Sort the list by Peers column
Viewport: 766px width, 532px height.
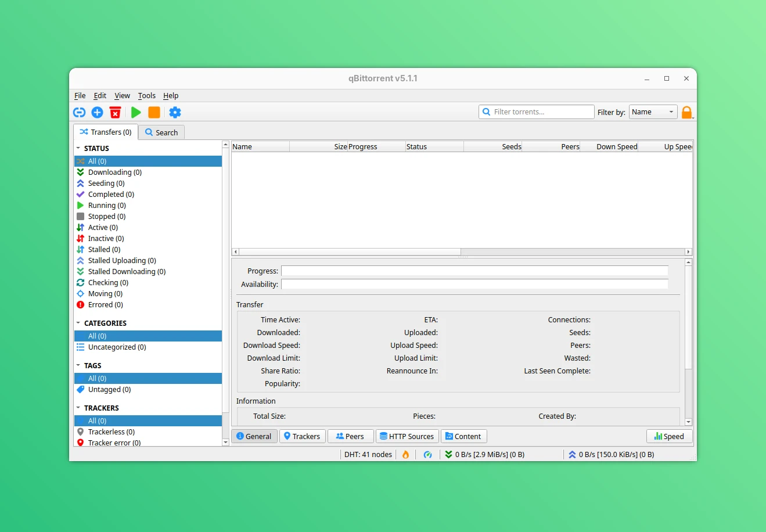551,146
